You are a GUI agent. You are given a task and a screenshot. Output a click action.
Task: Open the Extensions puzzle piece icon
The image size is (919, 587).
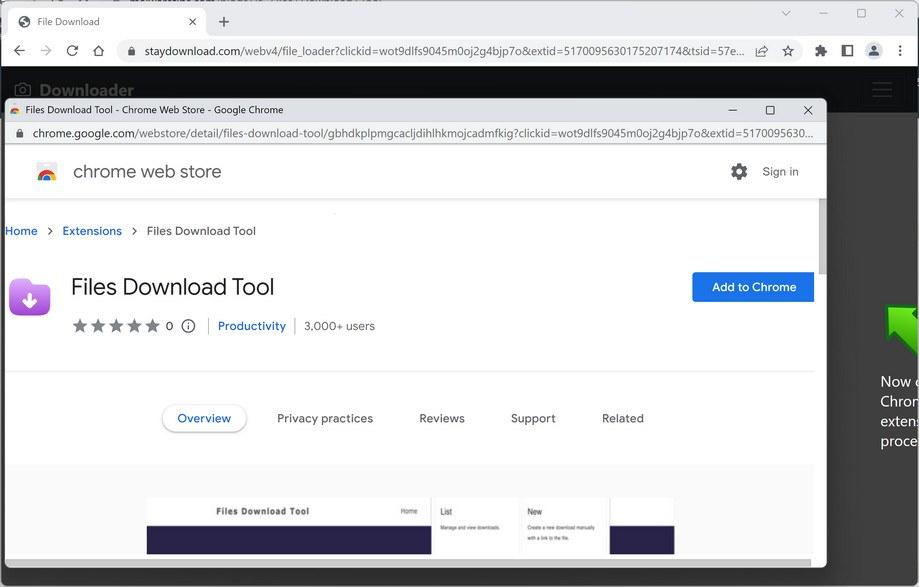coord(820,51)
